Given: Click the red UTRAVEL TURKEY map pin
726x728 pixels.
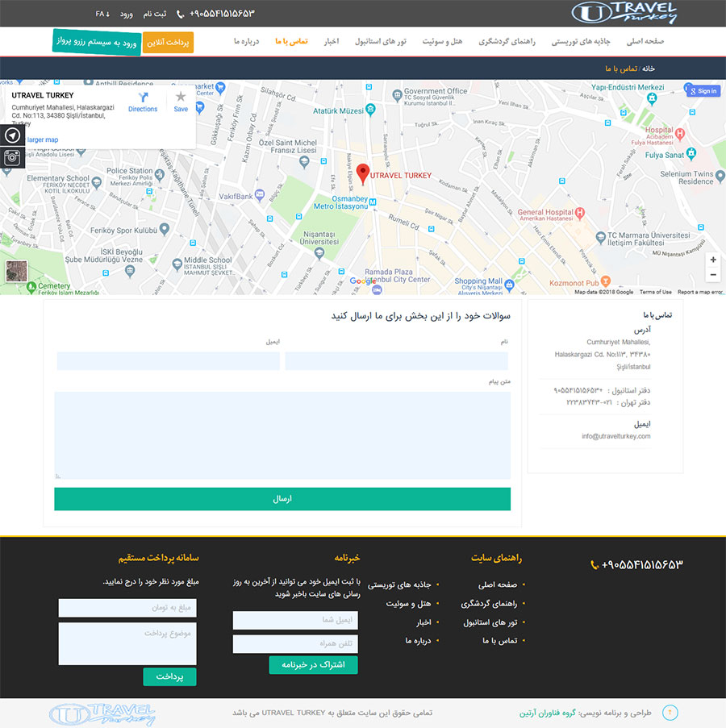Looking at the screenshot, I should coord(363,175).
